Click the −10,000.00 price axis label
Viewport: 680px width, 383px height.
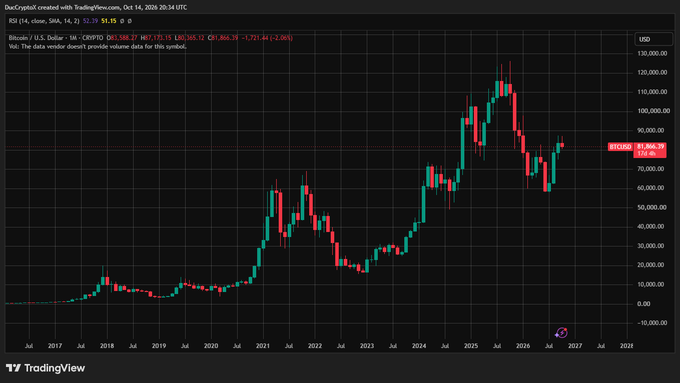(x=652, y=323)
